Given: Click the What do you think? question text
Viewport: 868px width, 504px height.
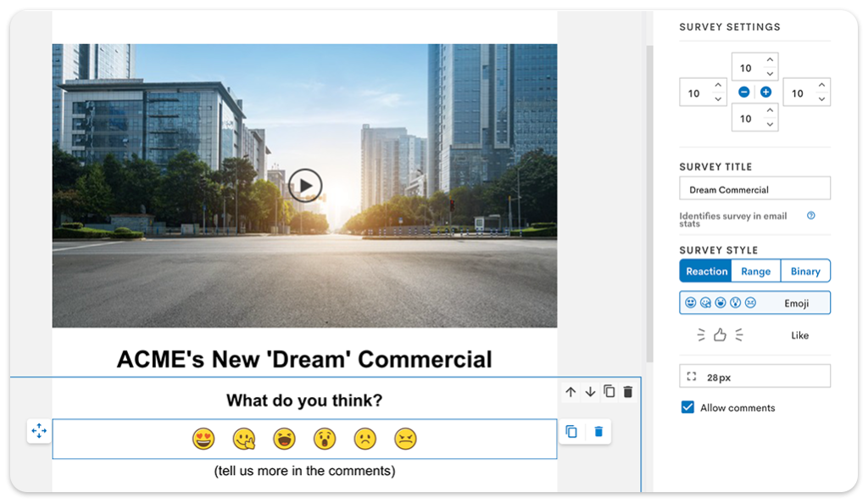Looking at the screenshot, I should [x=304, y=400].
